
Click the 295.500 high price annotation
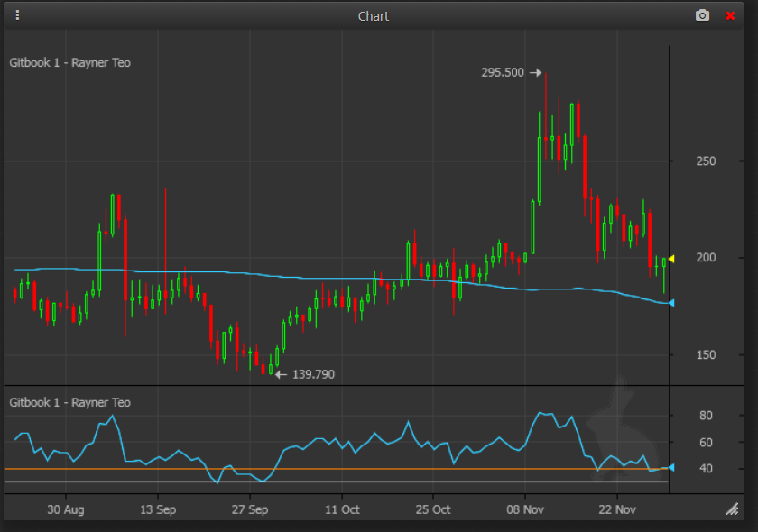(x=503, y=73)
